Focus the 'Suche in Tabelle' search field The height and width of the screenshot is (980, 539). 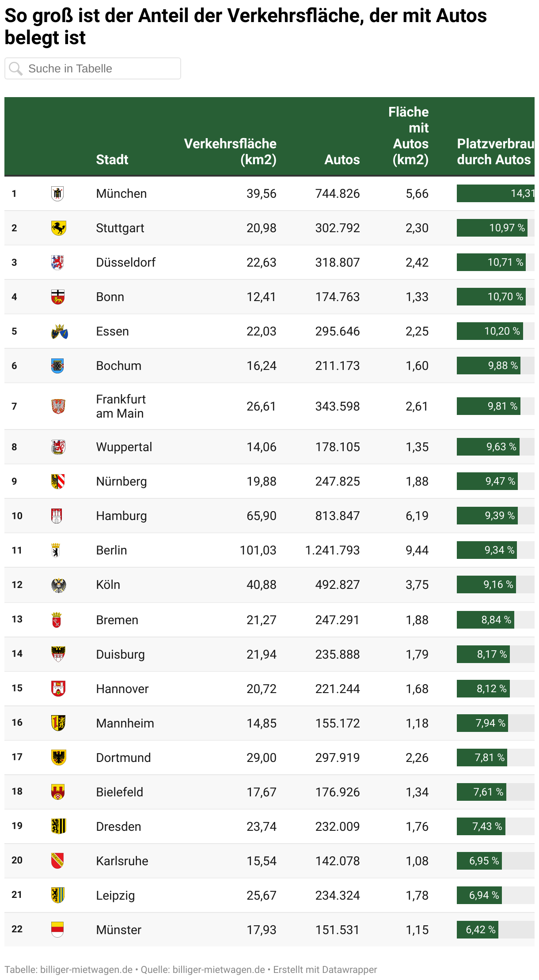102,69
